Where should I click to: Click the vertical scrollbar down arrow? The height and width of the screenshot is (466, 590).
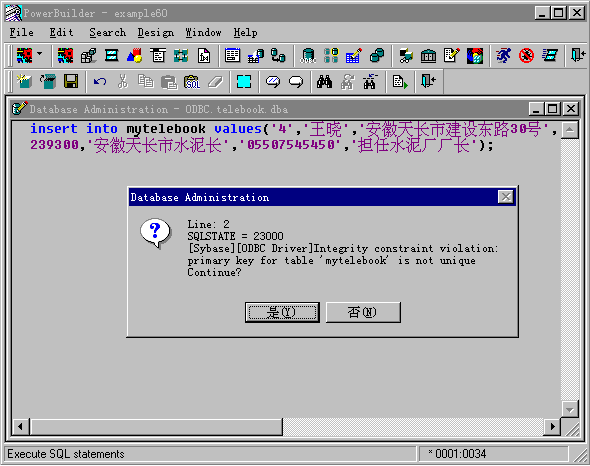click(x=569, y=409)
